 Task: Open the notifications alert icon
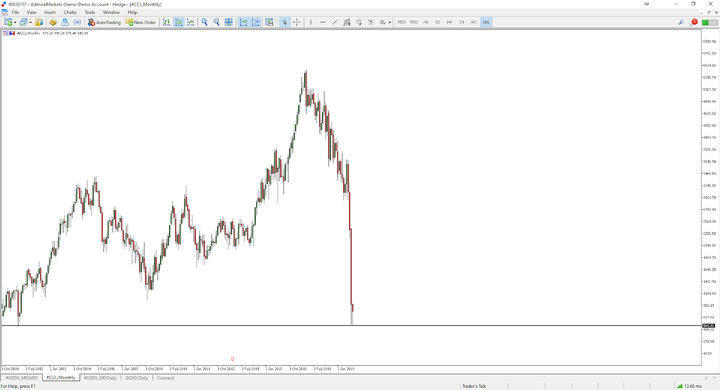click(x=693, y=22)
